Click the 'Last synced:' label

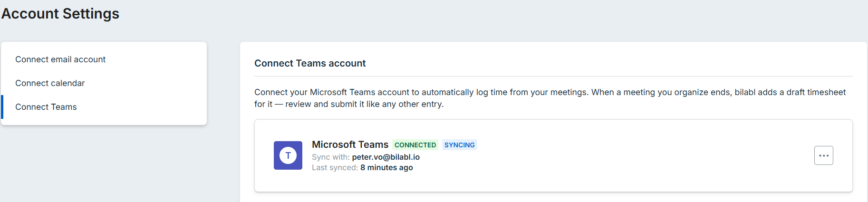pos(335,167)
